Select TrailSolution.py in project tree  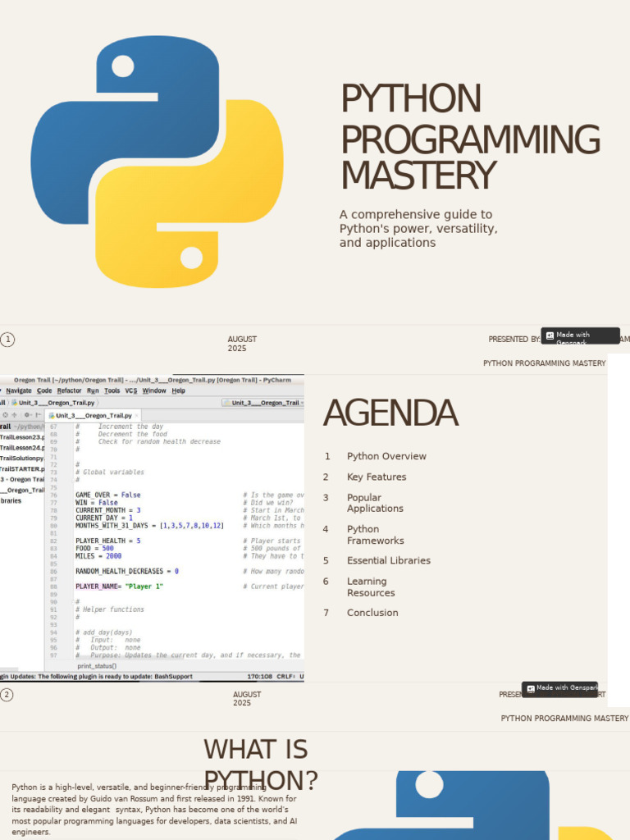[22, 458]
